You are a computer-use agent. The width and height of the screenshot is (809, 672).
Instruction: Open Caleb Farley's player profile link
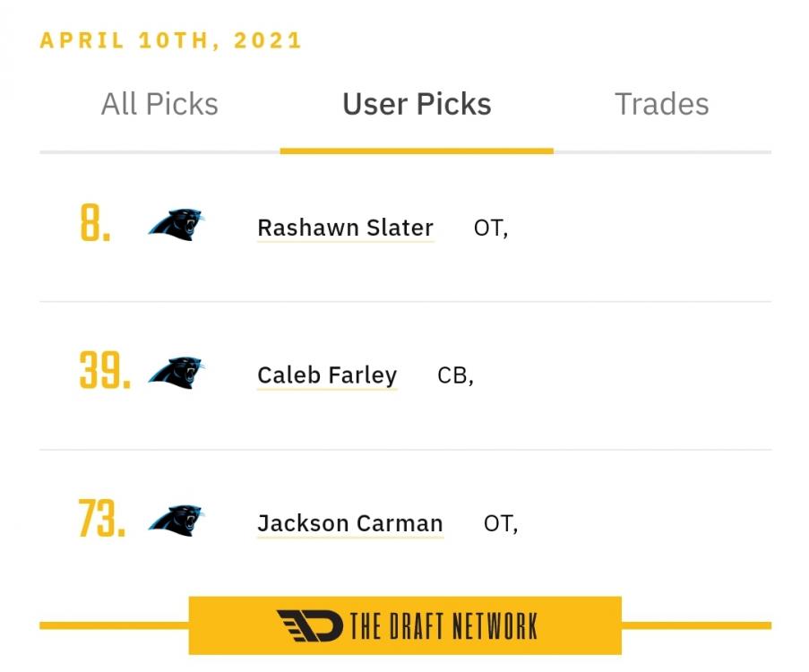coord(327,375)
